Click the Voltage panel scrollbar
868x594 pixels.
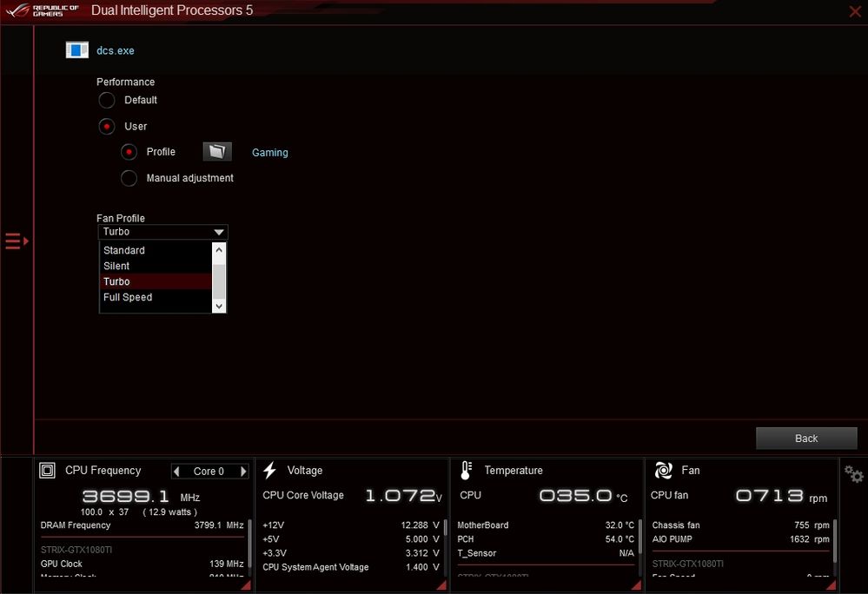coord(446,528)
